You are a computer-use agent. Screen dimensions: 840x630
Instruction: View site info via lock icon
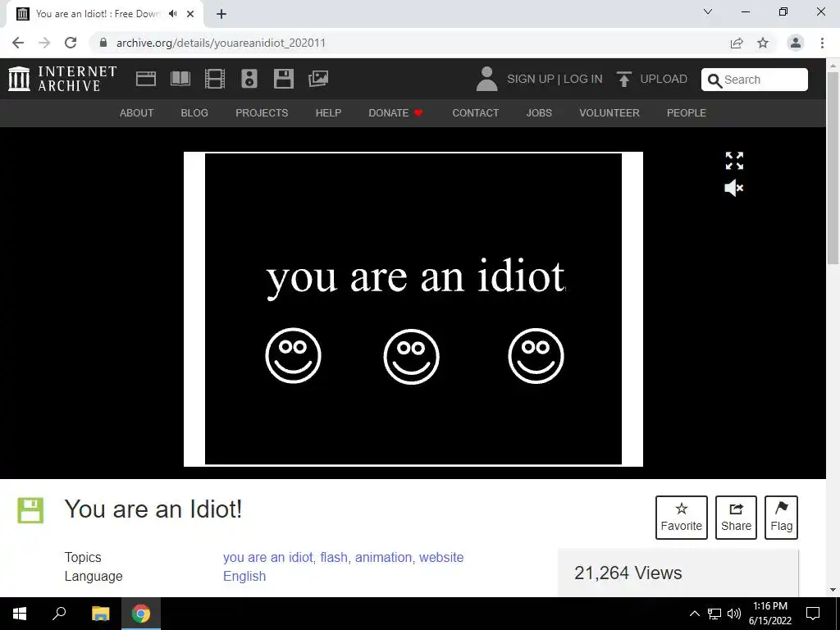pyautogui.click(x=103, y=43)
